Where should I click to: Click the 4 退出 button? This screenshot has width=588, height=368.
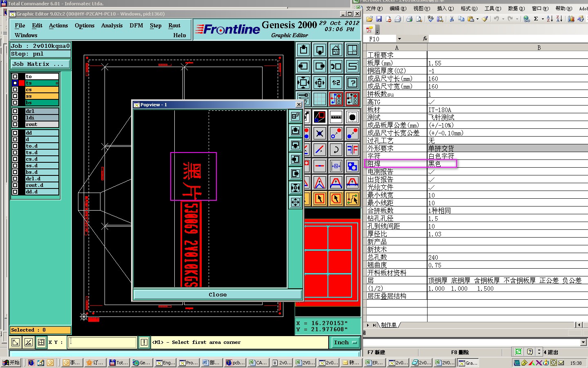tap(551, 352)
